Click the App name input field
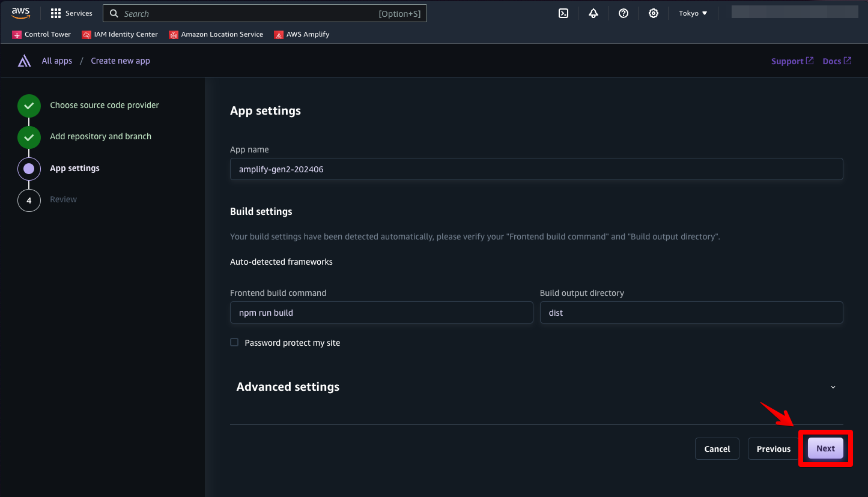 click(536, 169)
